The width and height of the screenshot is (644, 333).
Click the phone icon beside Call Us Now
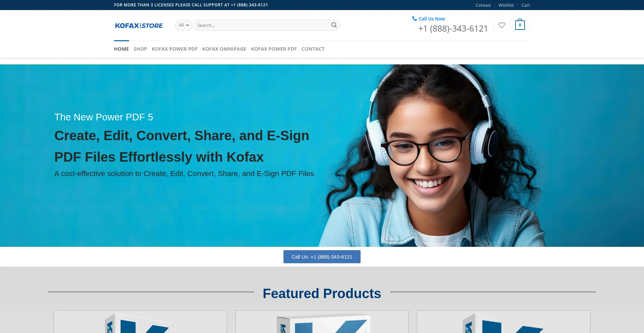point(415,19)
